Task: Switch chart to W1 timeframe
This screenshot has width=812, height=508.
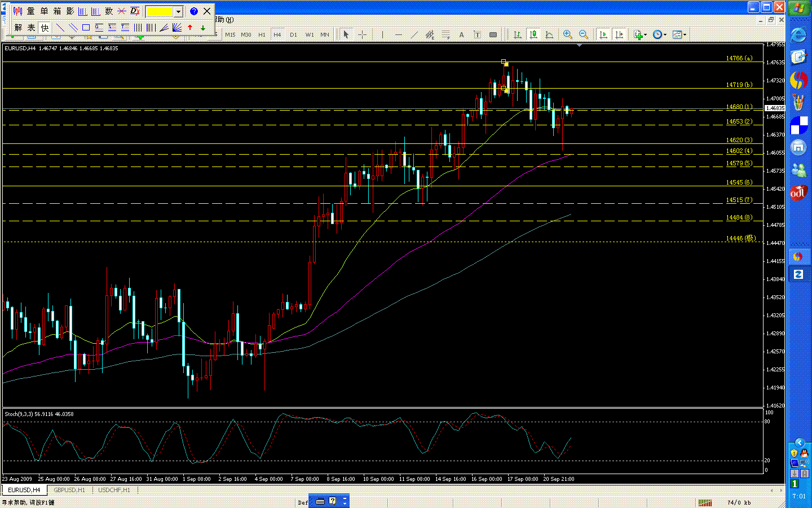Action: pos(310,35)
